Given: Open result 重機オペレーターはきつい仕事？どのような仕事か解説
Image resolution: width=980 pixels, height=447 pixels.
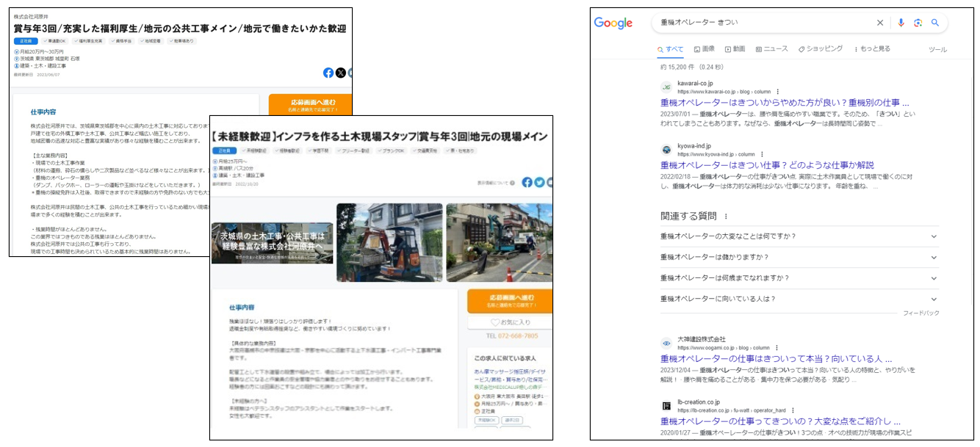Looking at the screenshot, I should point(767,165).
